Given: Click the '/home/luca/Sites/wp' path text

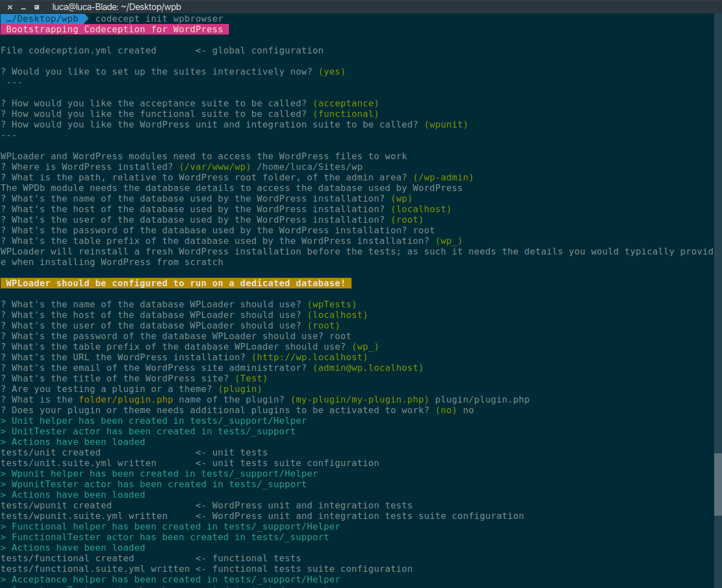Looking at the screenshot, I should [x=310, y=167].
